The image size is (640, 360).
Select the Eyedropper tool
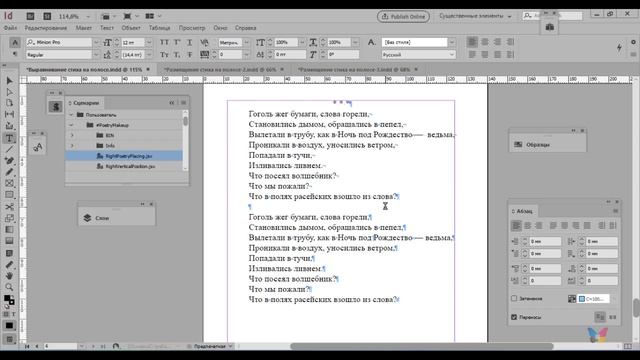pos(9,264)
